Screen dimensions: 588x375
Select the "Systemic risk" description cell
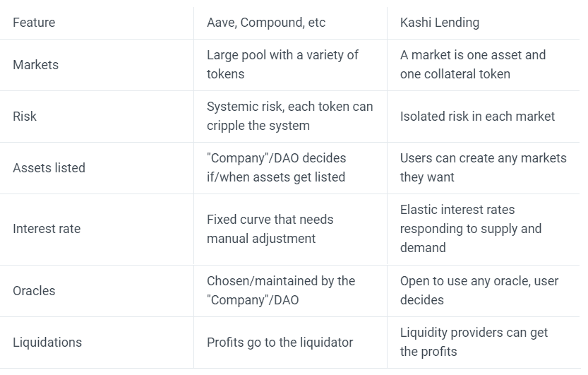pyautogui.click(x=289, y=116)
